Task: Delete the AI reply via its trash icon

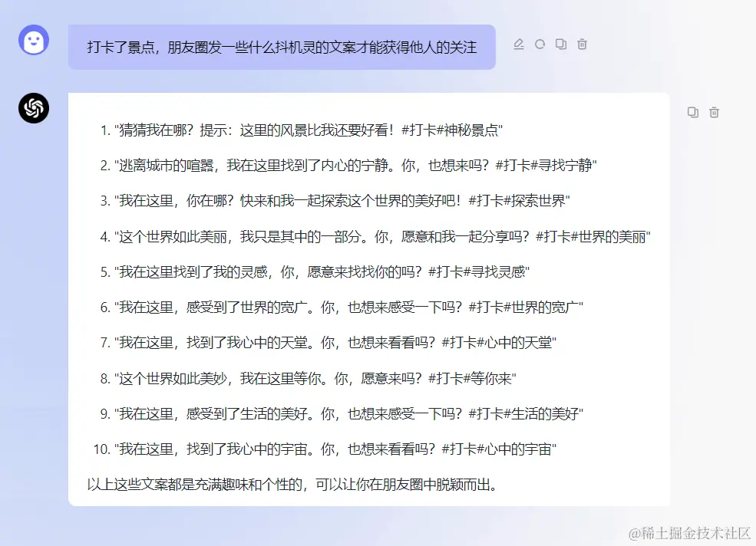Action: coord(715,111)
